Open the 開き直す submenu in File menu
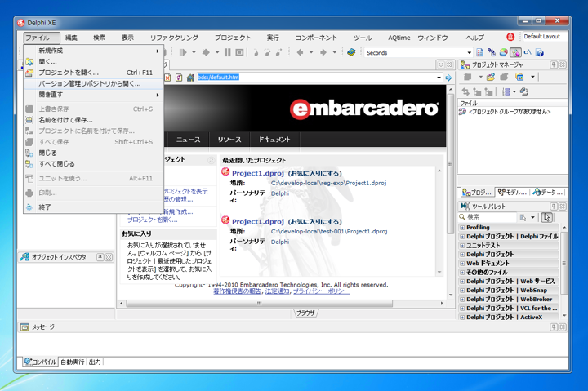The image size is (588, 391). (x=94, y=95)
